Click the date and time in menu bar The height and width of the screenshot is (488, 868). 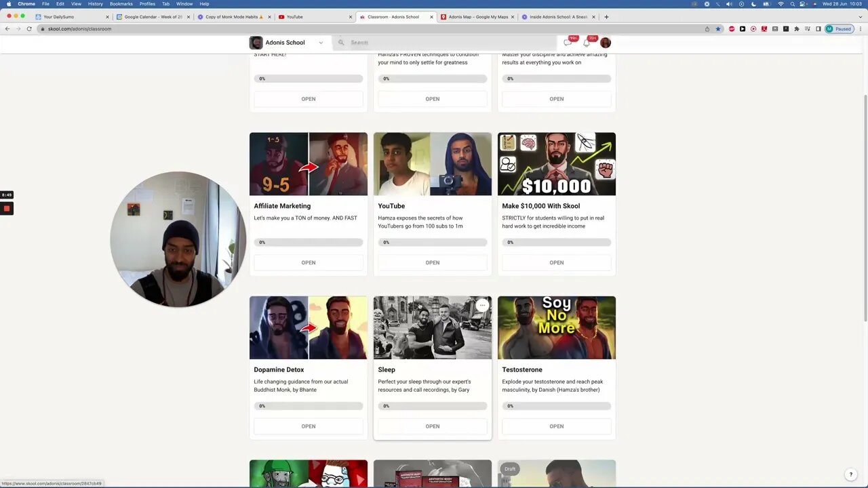tap(842, 4)
